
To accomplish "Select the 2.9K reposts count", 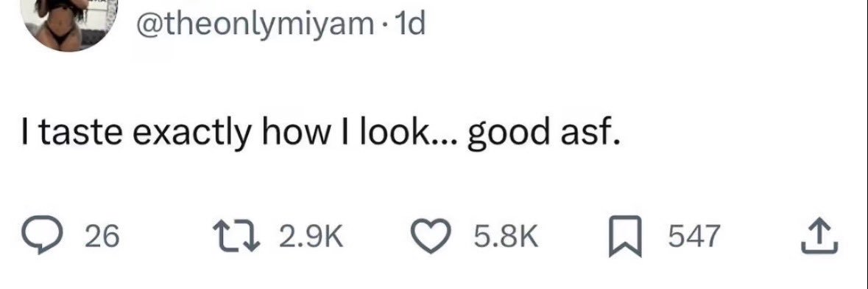I will [311, 237].
